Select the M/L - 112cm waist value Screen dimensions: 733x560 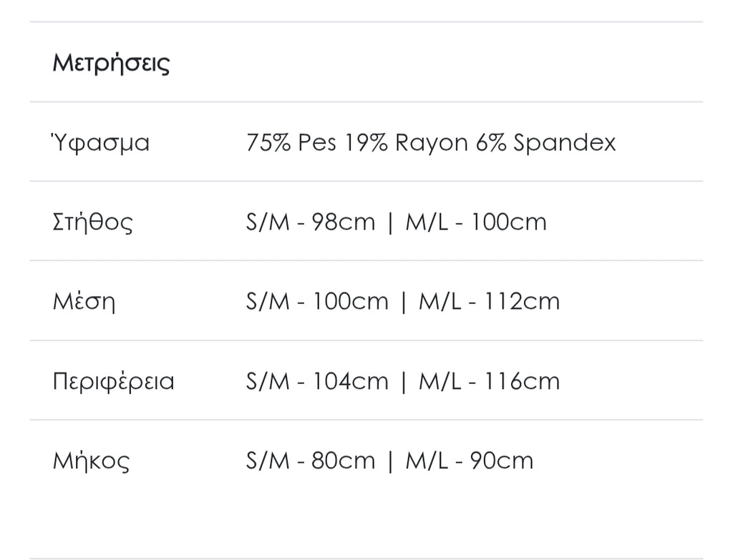[x=489, y=301]
